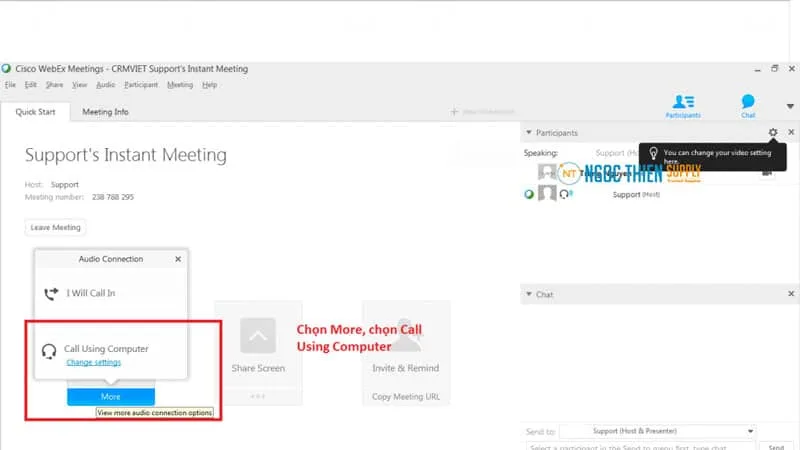Open the Participant menu
The image size is (800, 450).
click(141, 85)
